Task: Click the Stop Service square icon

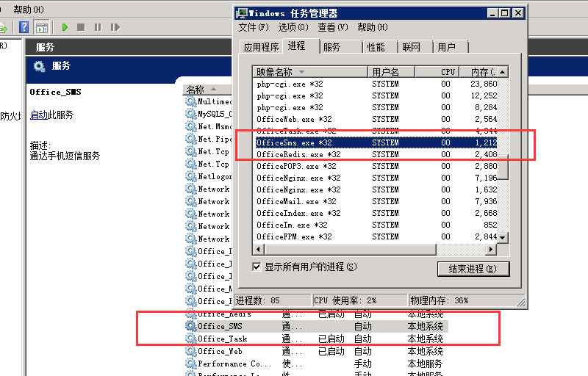Action: 81,27
